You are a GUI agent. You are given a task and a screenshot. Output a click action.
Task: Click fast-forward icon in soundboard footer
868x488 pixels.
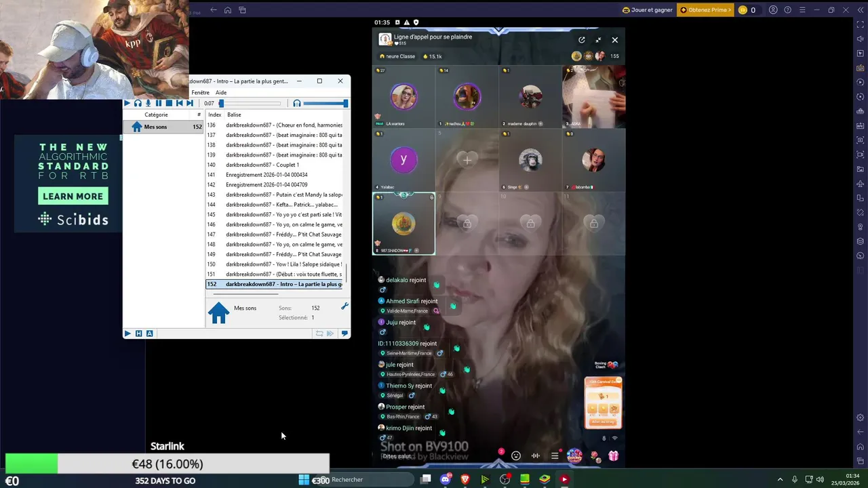tap(330, 333)
